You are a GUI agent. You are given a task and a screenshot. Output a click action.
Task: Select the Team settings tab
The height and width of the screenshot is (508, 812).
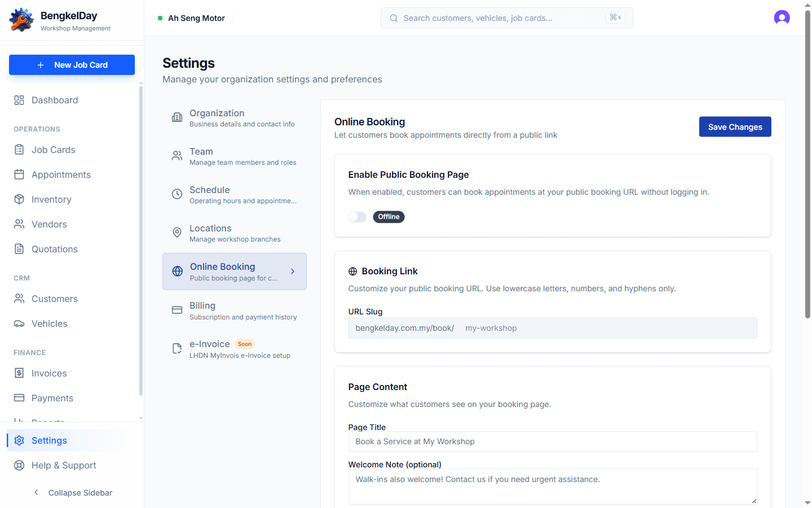click(235, 156)
